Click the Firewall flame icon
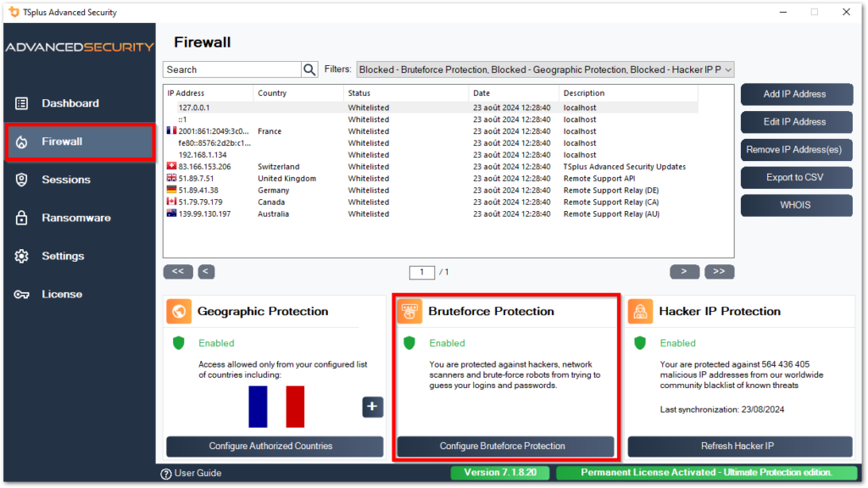This screenshot has width=868, height=488. pyautogui.click(x=19, y=141)
